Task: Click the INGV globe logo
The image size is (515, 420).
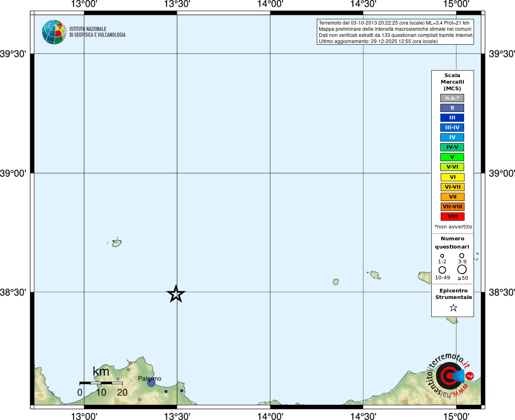Action: click(54, 32)
